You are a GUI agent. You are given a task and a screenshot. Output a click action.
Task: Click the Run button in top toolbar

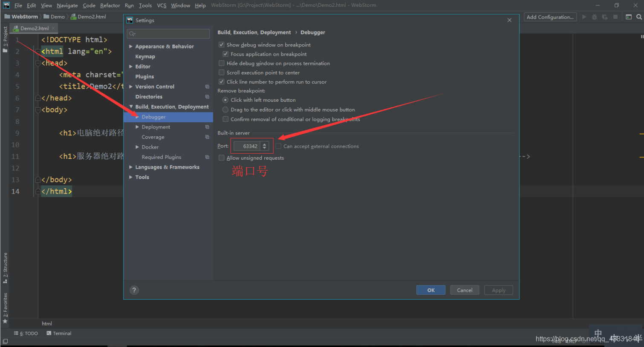point(584,17)
